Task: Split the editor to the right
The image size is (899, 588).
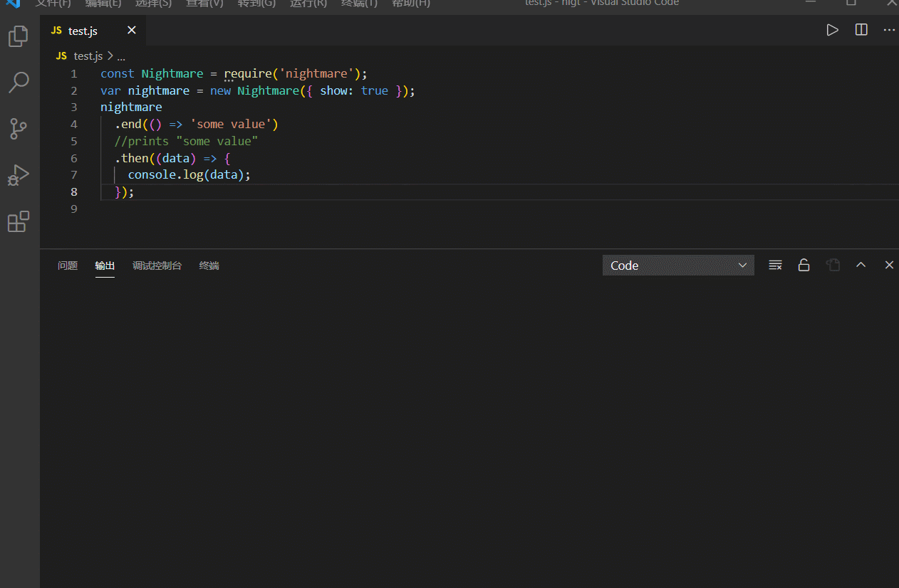Action: (x=861, y=30)
